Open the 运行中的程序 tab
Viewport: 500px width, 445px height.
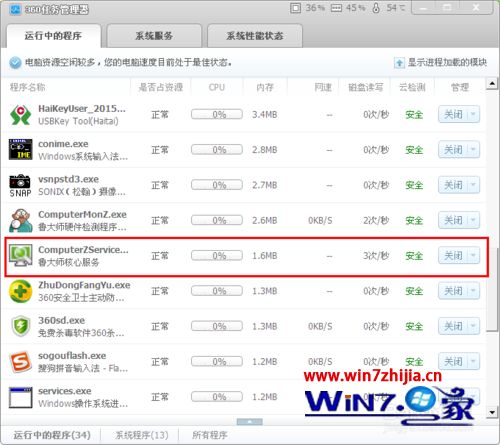click(x=53, y=36)
